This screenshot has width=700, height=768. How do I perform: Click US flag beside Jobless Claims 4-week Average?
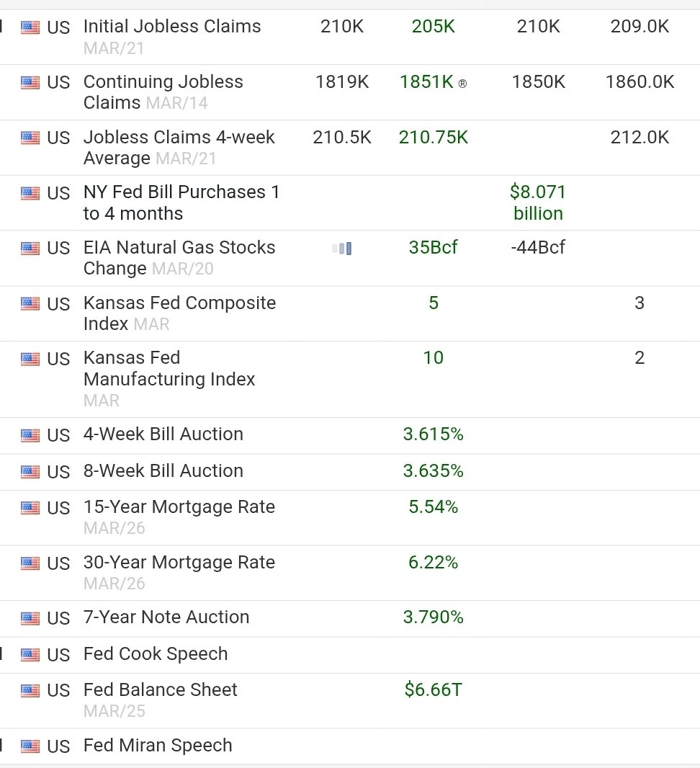(x=30, y=138)
